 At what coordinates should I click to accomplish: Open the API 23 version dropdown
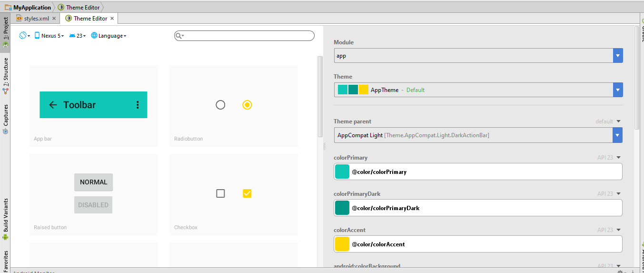78,36
